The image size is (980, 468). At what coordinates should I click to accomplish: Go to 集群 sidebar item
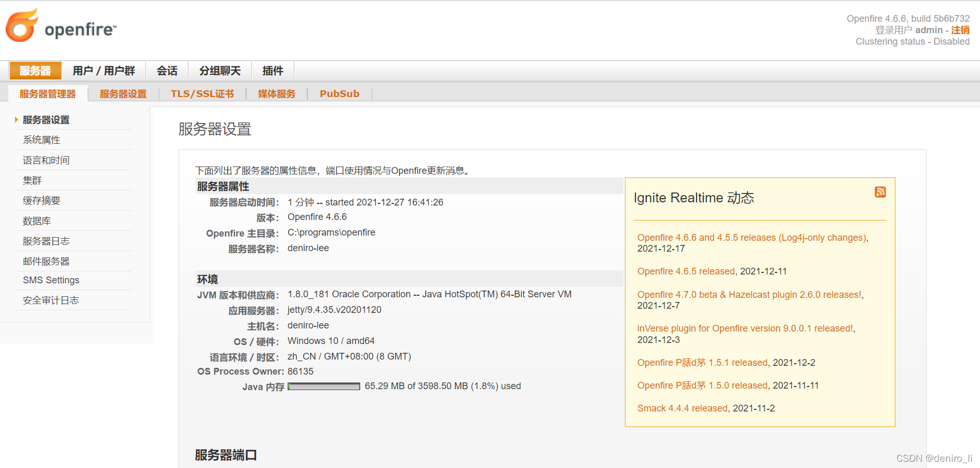(32, 181)
